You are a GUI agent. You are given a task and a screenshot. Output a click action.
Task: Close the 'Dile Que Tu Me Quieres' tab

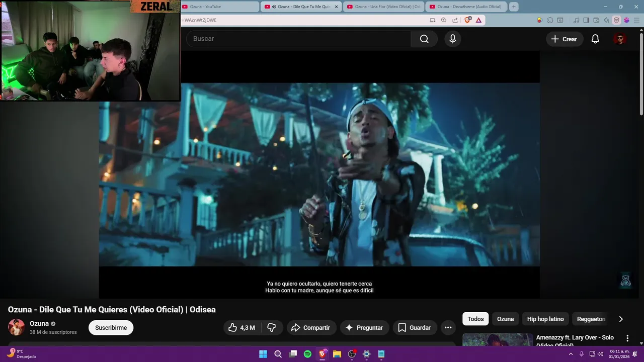click(336, 7)
